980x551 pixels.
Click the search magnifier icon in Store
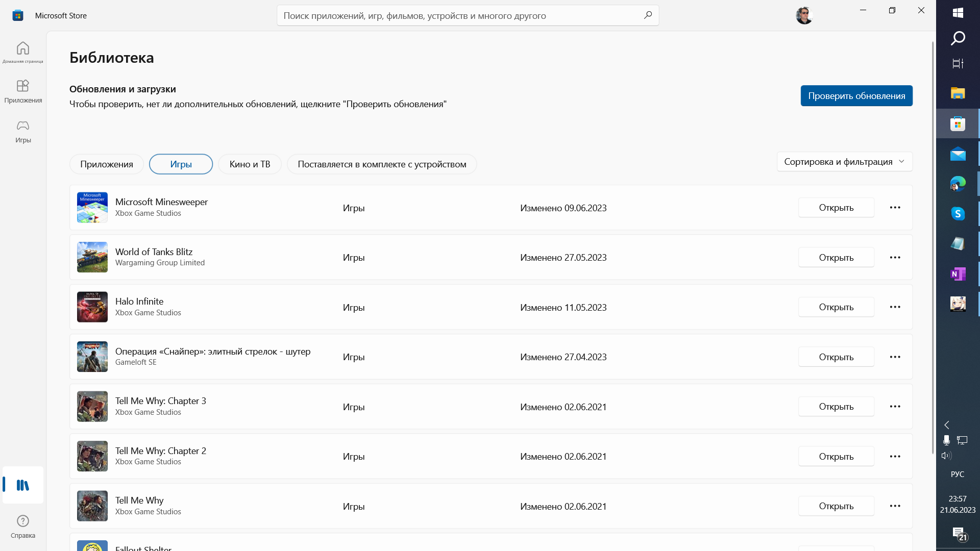pos(648,15)
